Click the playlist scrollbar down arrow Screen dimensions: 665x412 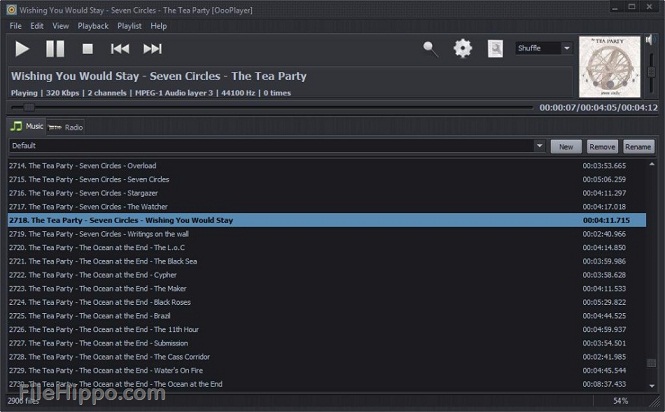coord(652,386)
